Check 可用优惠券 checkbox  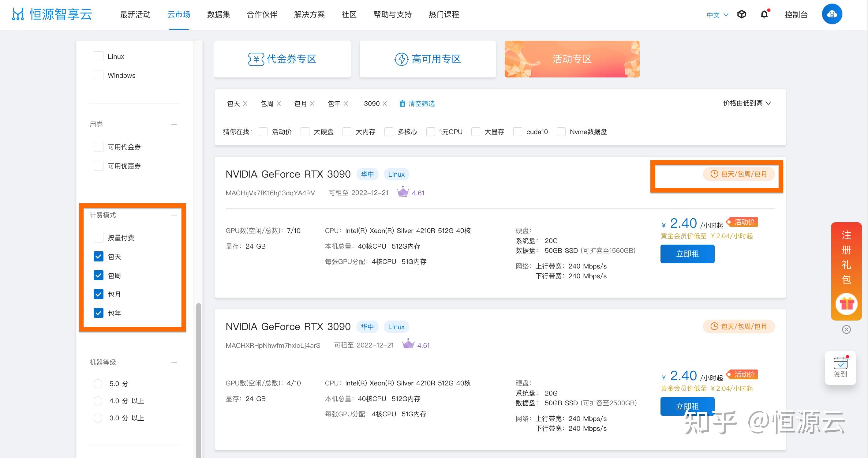coord(98,166)
